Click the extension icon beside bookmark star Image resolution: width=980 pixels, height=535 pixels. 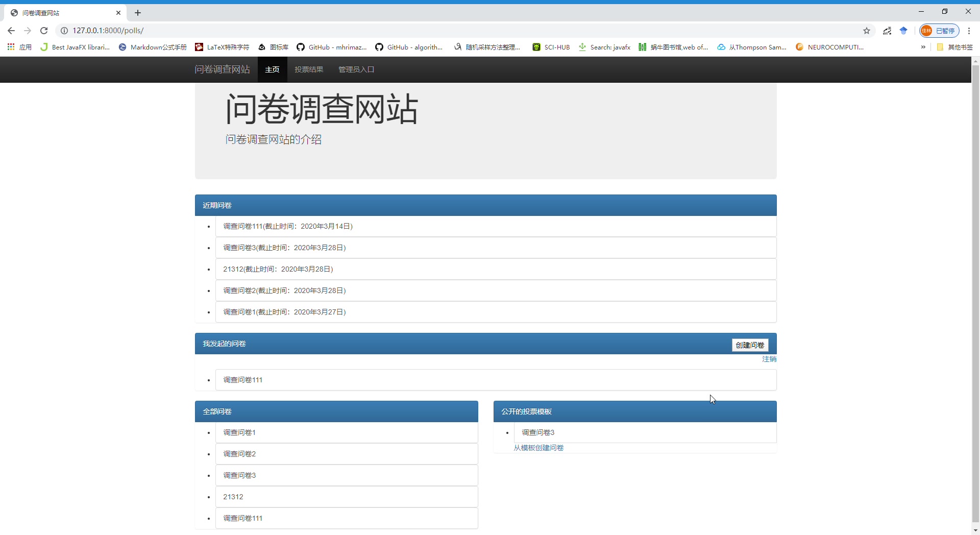(x=887, y=31)
